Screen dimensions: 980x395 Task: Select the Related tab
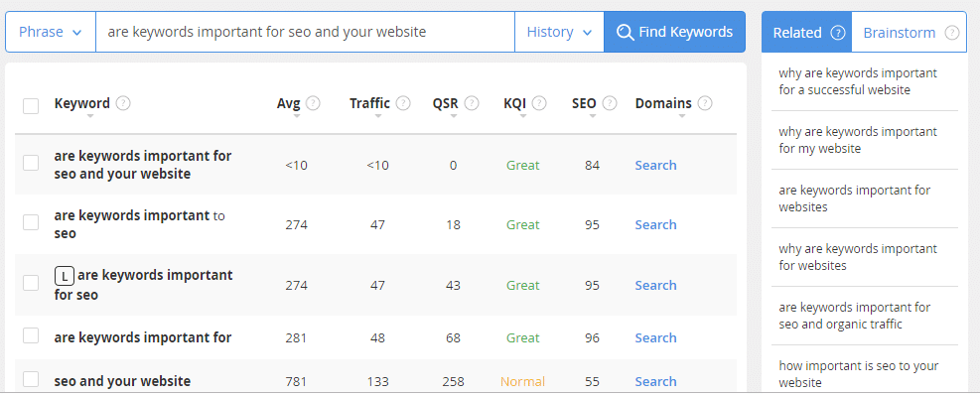click(806, 33)
